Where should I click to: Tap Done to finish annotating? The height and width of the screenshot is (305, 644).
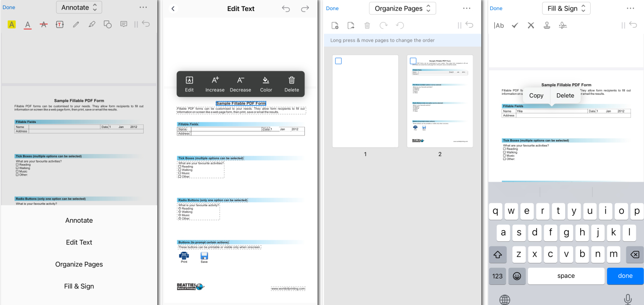click(9, 8)
